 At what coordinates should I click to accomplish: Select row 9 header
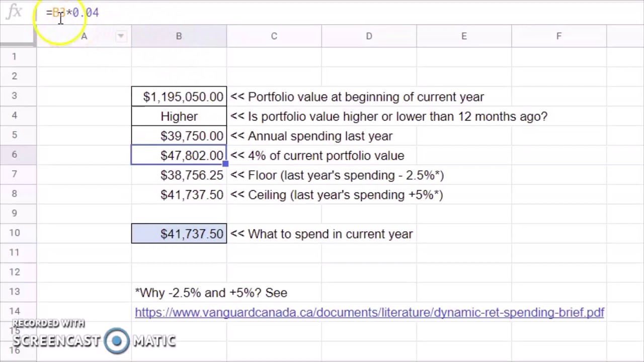point(18,214)
